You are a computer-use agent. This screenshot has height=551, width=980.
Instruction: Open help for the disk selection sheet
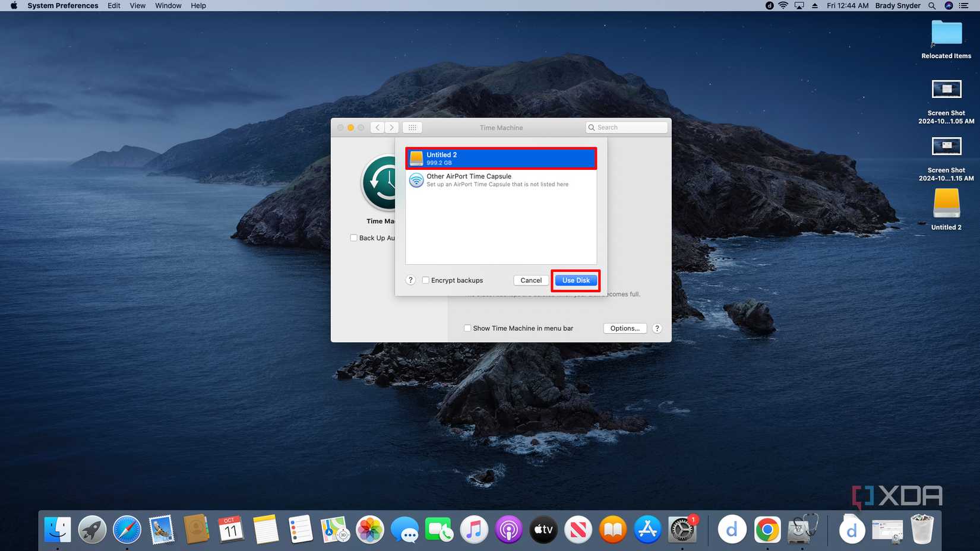coord(410,280)
